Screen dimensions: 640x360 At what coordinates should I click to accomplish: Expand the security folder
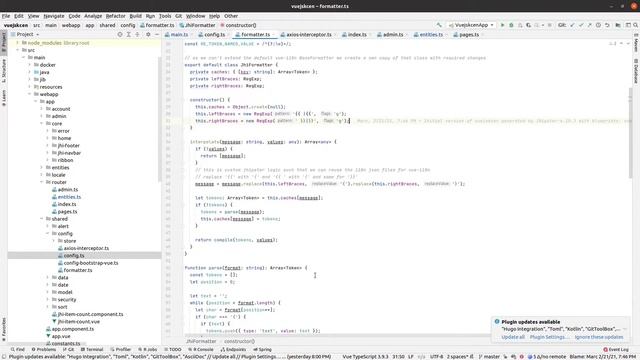tap(48, 300)
